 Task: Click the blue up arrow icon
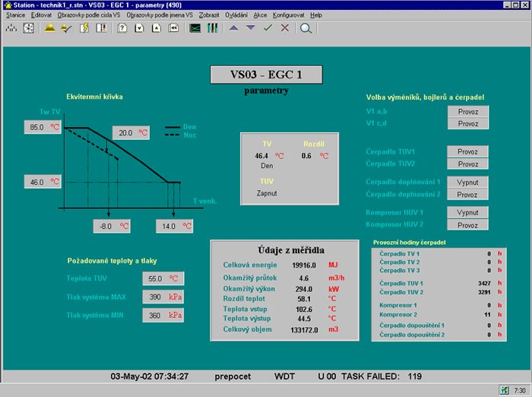[x=233, y=28]
